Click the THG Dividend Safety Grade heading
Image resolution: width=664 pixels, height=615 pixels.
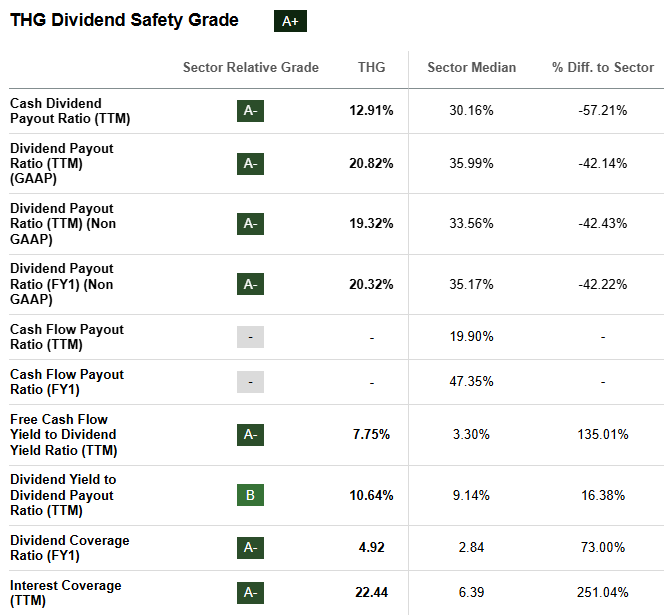[x=124, y=20]
